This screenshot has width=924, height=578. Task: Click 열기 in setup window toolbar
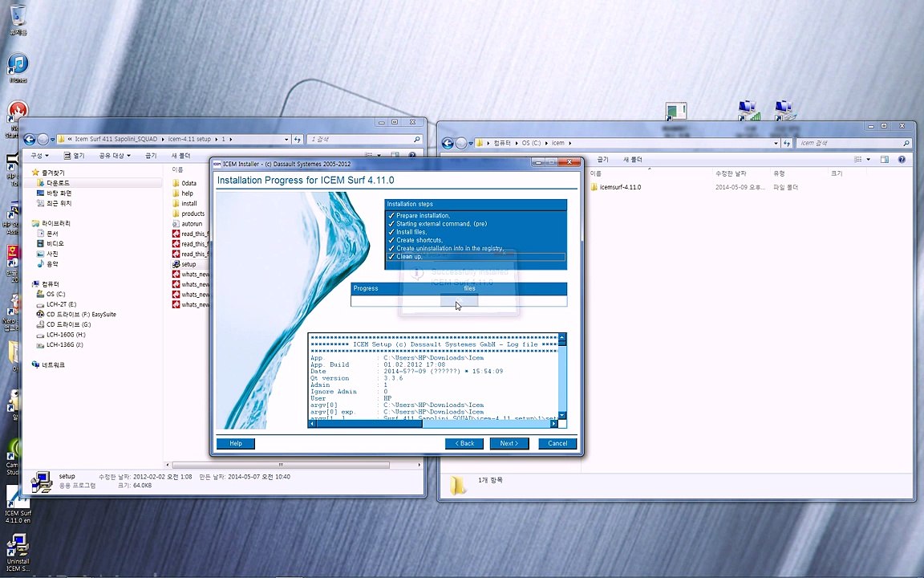75,156
